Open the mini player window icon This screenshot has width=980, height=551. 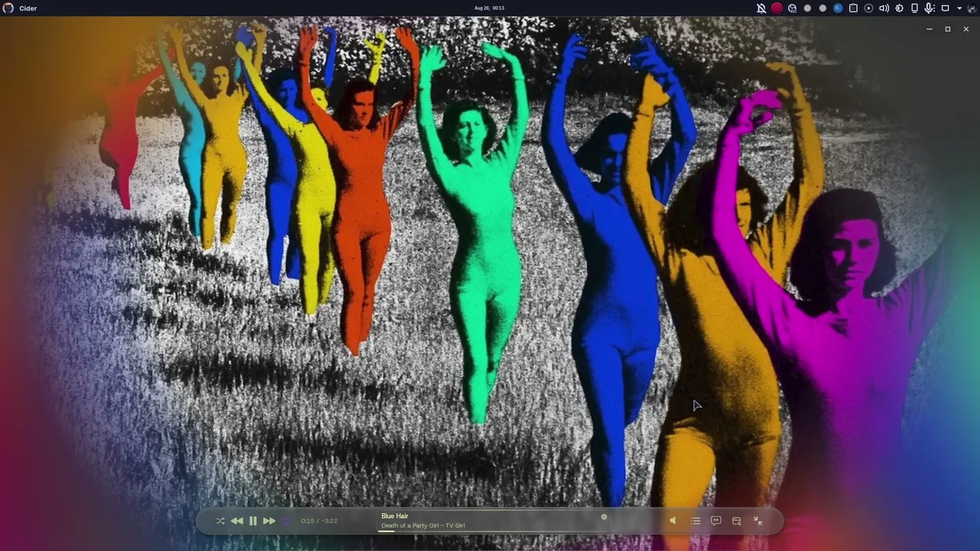click(x=737, y=521)
